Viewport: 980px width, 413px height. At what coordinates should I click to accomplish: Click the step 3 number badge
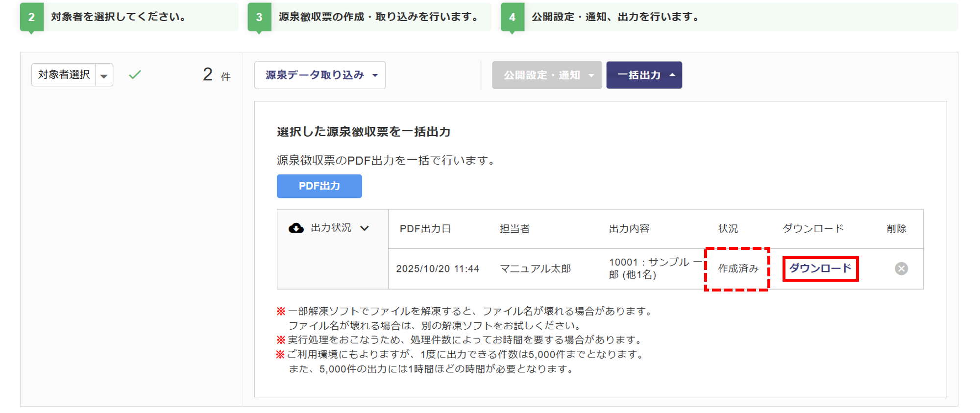[259, 17]
